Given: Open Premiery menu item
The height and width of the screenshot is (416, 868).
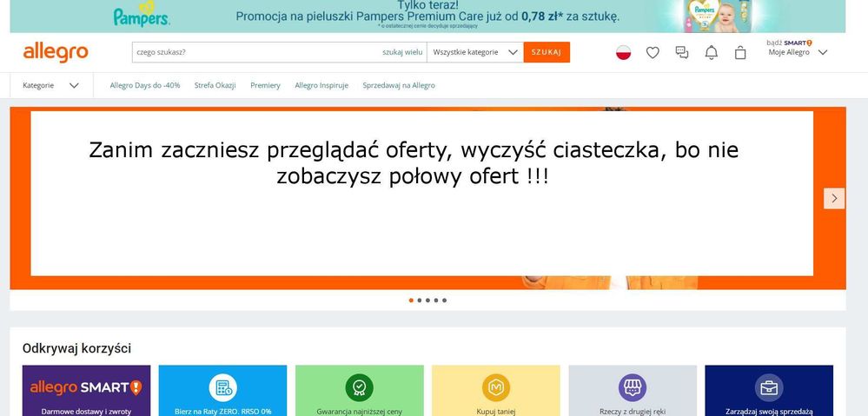Looking at the screenshot, I should tap(265, 86).
